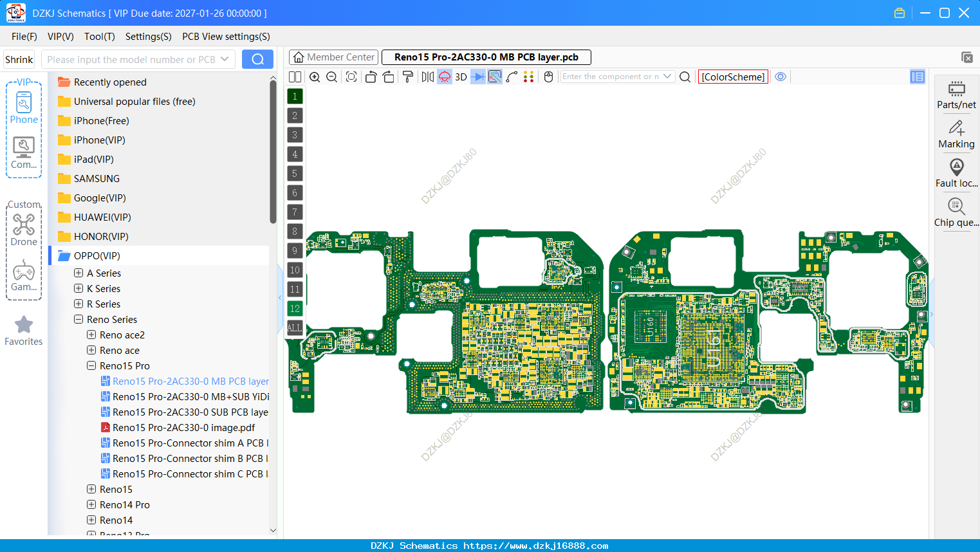Click the Shrink button
This screenshot has height=552, width=980.
pos(19,59)
